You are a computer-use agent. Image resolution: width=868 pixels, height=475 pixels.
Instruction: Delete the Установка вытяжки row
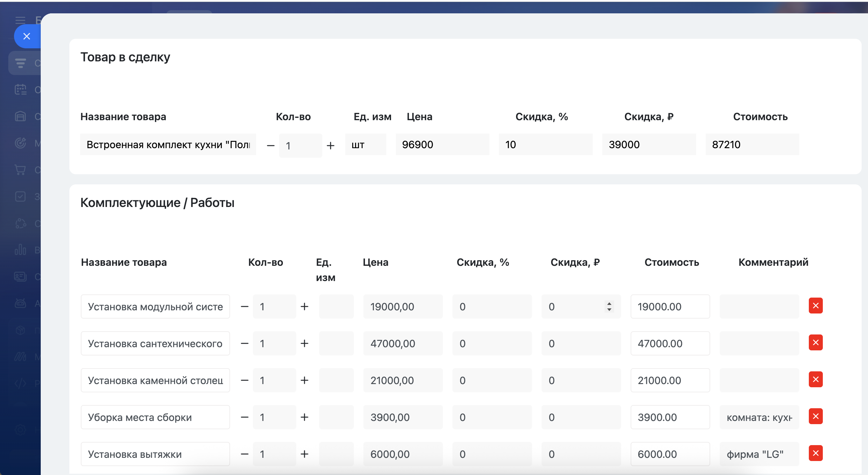(x=815, y=453)
